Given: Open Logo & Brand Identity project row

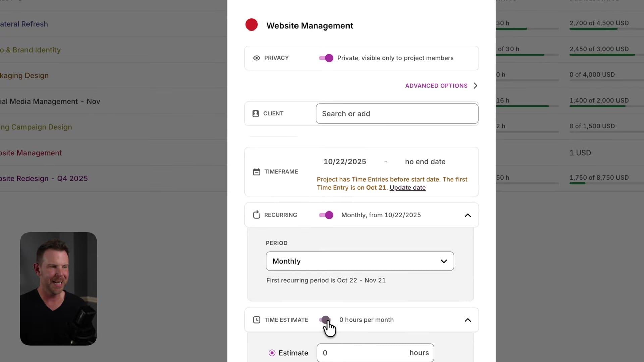Looking at the screenshot, I should click(30, 50).
